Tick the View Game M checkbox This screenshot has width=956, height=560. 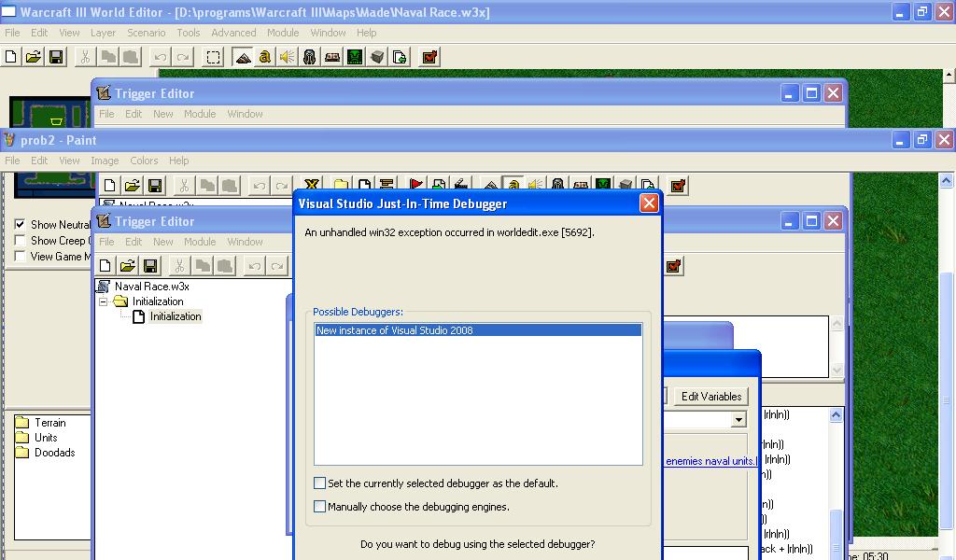[x=21, y=256]
